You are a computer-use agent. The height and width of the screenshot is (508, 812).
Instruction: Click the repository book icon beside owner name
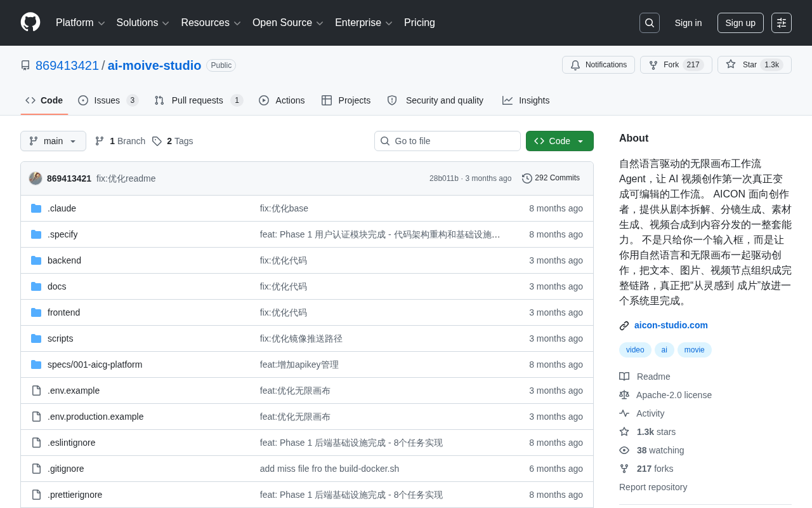pos(25,65)
